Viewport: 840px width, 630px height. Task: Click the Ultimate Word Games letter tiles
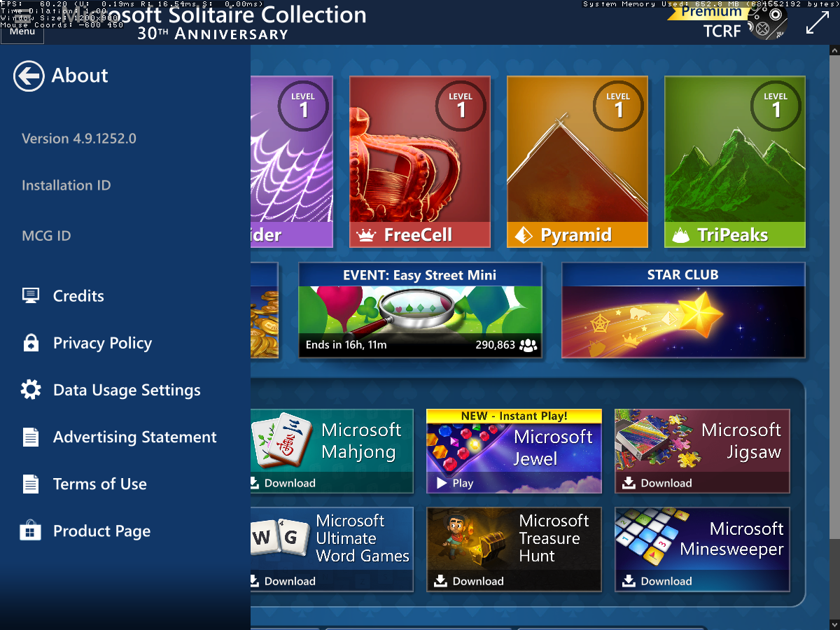tap(280, 538)
